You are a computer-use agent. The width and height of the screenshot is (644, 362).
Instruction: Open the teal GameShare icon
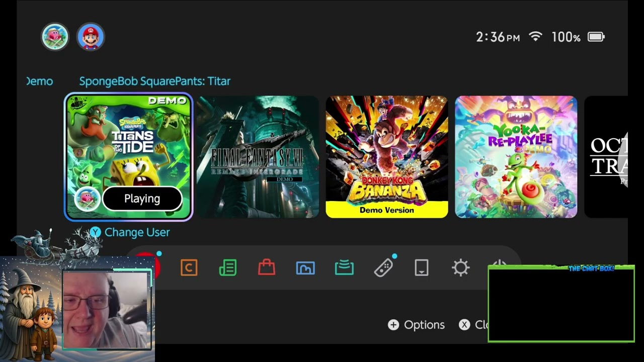344,268
